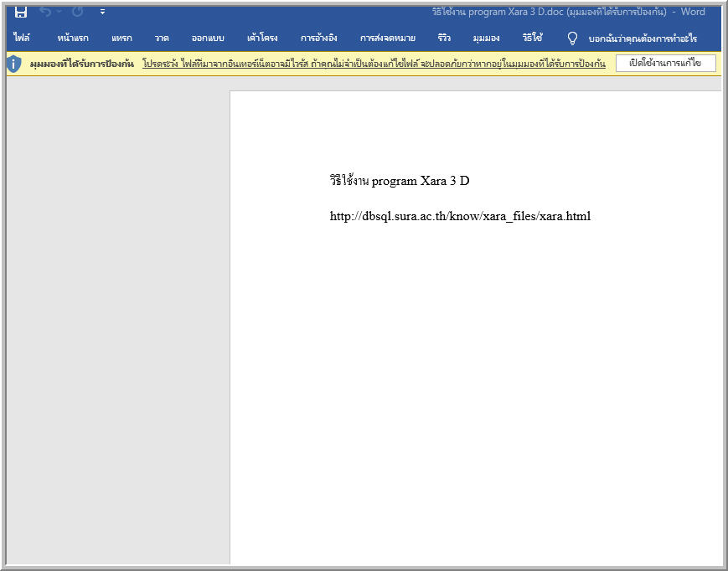This screenshot has width=728, height=571.
Task: Click the bold มุมมองที่ได้รับการป้องกัน label
Action: tap(82, 64)
